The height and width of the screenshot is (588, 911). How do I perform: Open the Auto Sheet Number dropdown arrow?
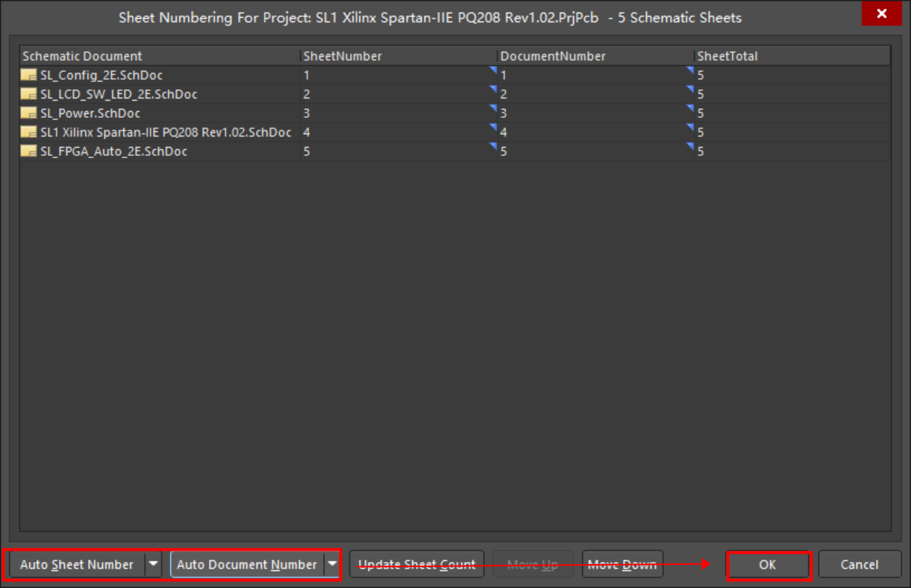[x=153, y=565]
